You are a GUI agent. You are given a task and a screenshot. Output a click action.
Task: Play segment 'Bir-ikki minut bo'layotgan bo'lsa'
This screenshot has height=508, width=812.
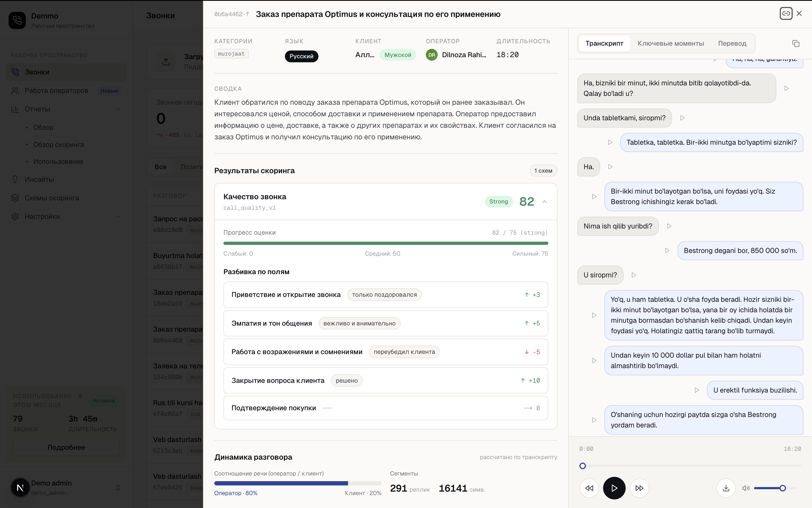(x=594, y=197)
